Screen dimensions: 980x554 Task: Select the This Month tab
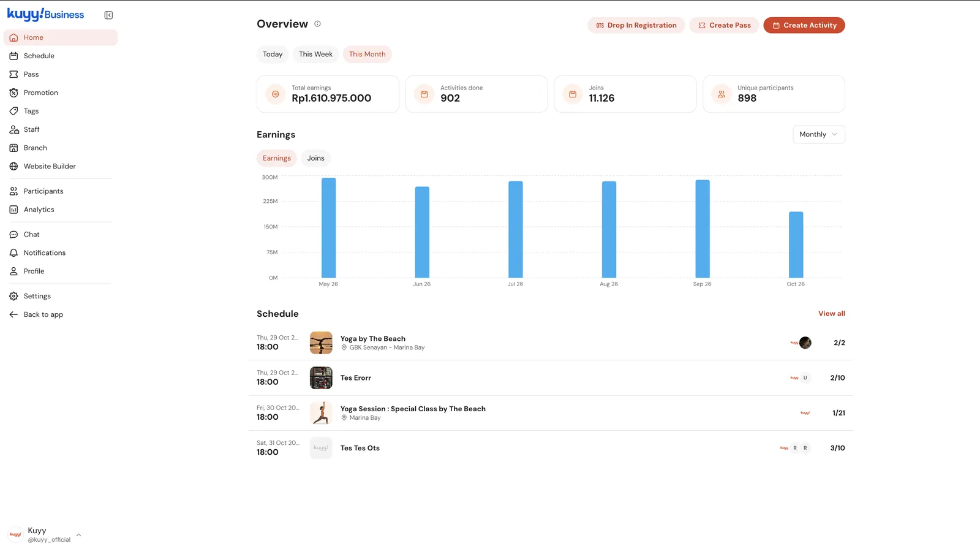pos(367,54)
